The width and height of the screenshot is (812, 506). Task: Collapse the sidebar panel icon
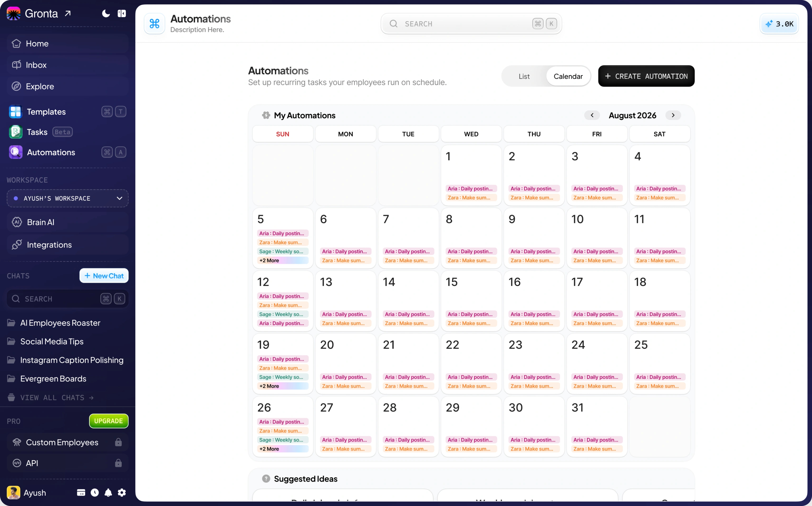[x=122, y=13]
